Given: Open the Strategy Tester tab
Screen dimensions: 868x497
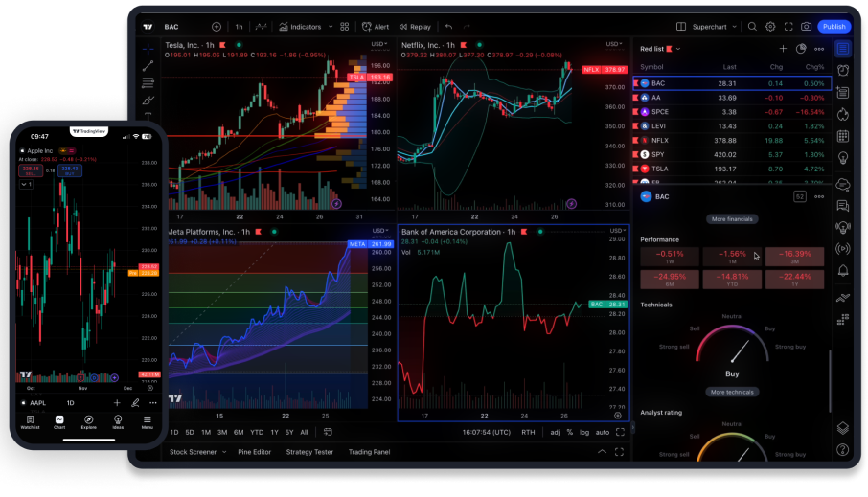Looking at the screenshot, I should click(309, 451).
